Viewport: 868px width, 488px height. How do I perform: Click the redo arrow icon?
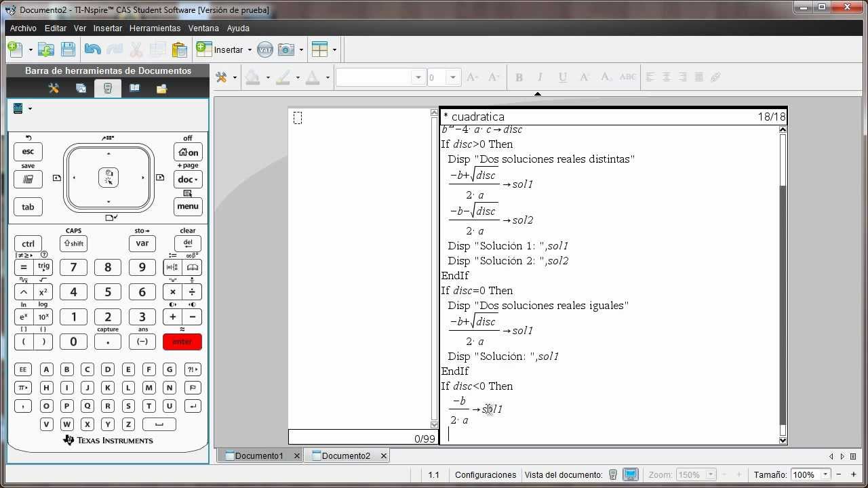[x=115, y=49]
